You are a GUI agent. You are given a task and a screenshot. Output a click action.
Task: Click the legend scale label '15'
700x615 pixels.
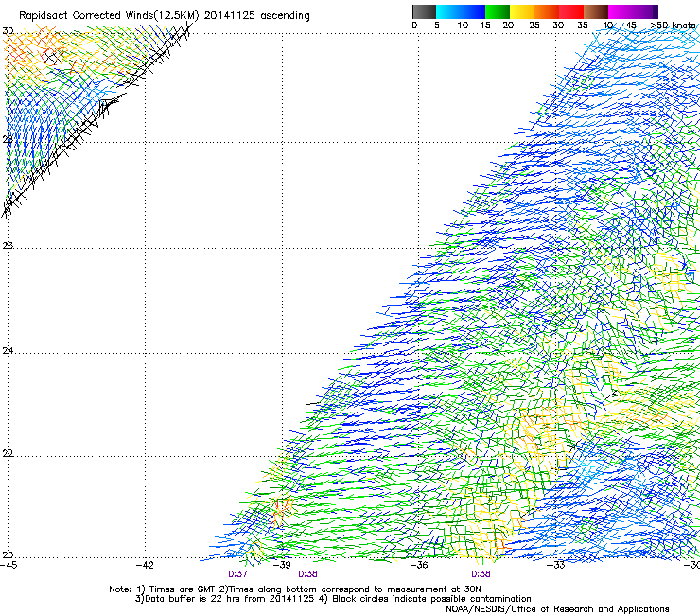485,26
